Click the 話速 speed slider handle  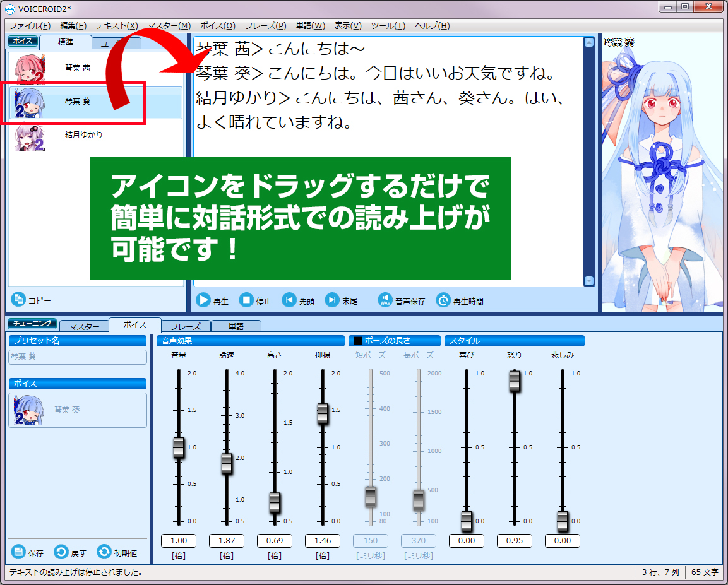(227, 463)
